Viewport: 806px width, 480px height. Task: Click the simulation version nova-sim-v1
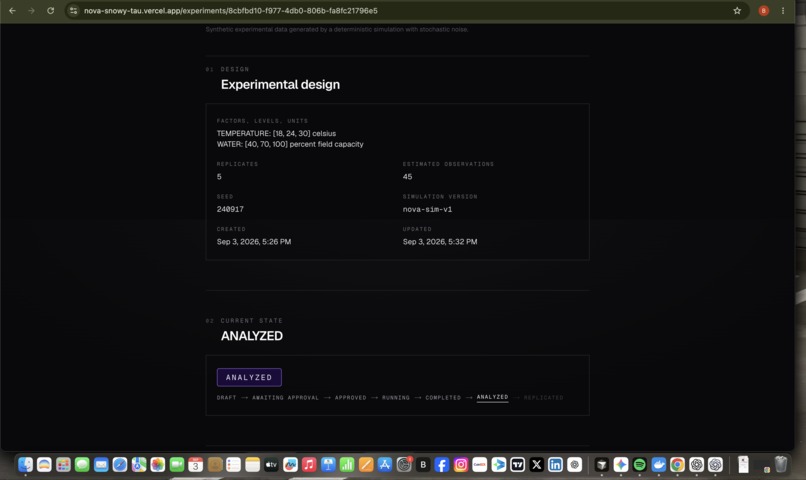427,209
